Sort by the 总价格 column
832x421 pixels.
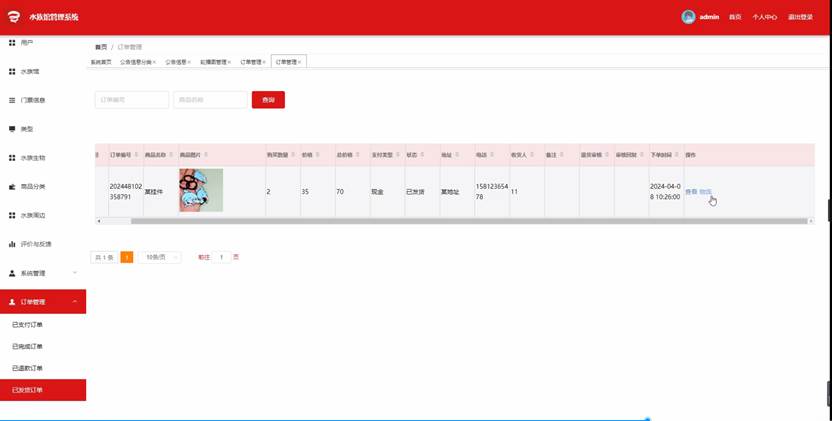[x=356, y=155]
